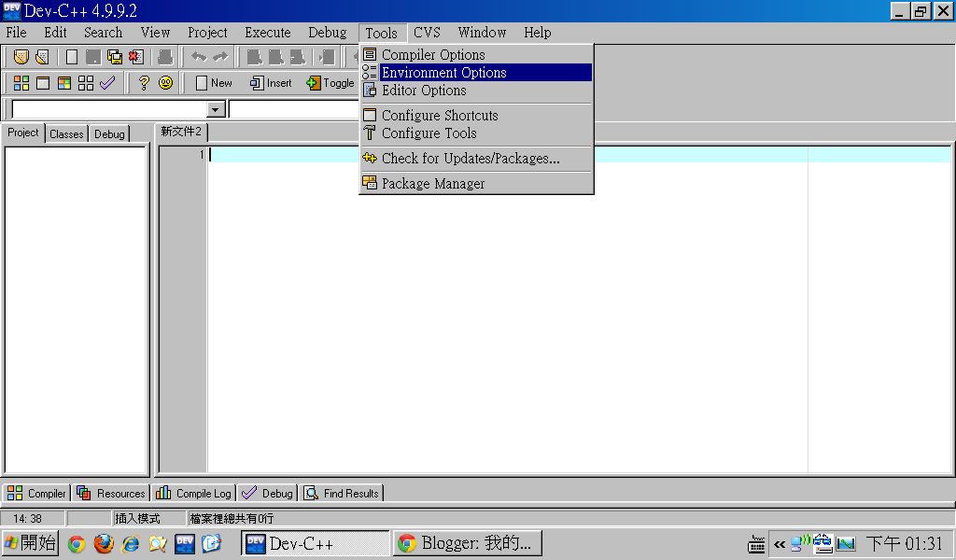This screenshot has width=956, height=560.
Task: Switch to the Debug side panel tab
Action: [109, 134]
